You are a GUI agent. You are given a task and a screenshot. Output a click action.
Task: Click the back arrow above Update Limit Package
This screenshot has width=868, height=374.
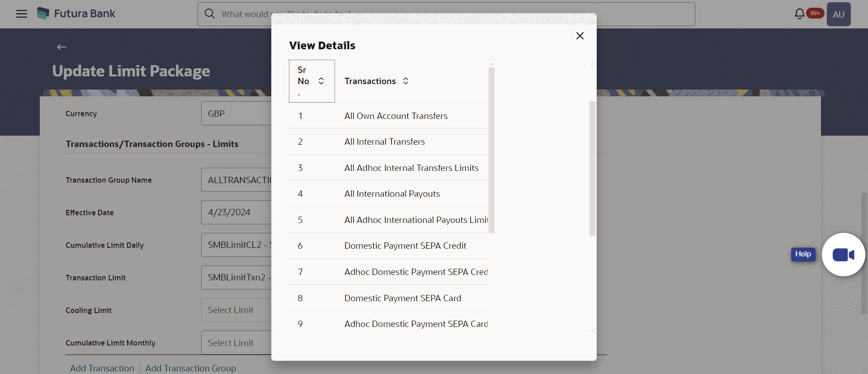61,47
